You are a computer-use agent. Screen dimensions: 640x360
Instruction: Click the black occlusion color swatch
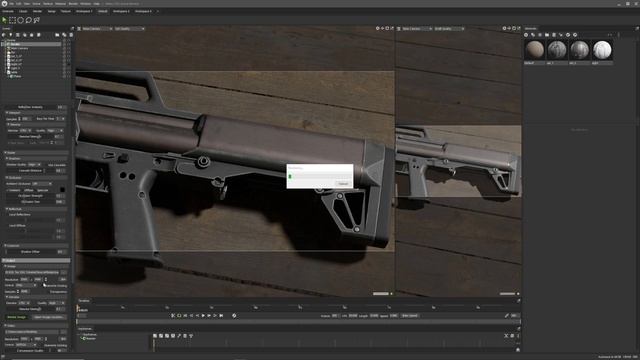point(62,190)
